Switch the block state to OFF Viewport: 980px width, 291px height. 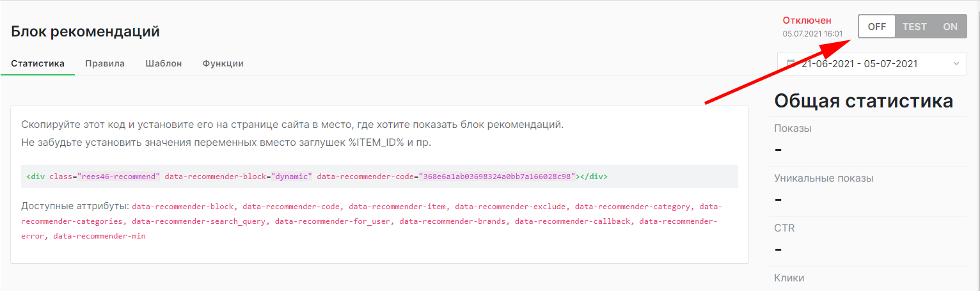pos(876,27)
